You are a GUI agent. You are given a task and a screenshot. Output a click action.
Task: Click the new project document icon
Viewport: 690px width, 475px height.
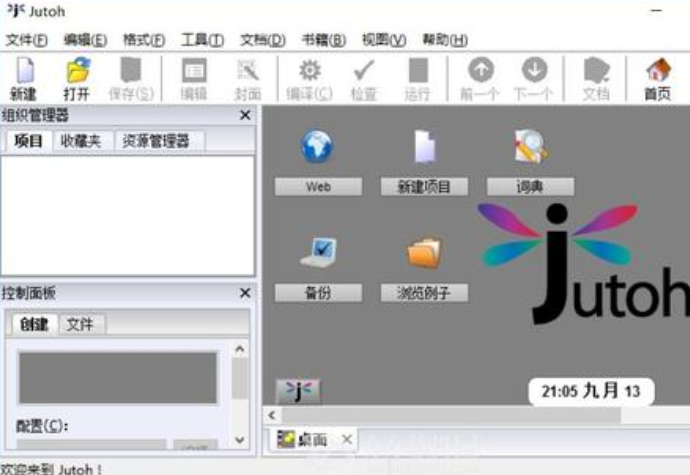[x=425, y=147]
